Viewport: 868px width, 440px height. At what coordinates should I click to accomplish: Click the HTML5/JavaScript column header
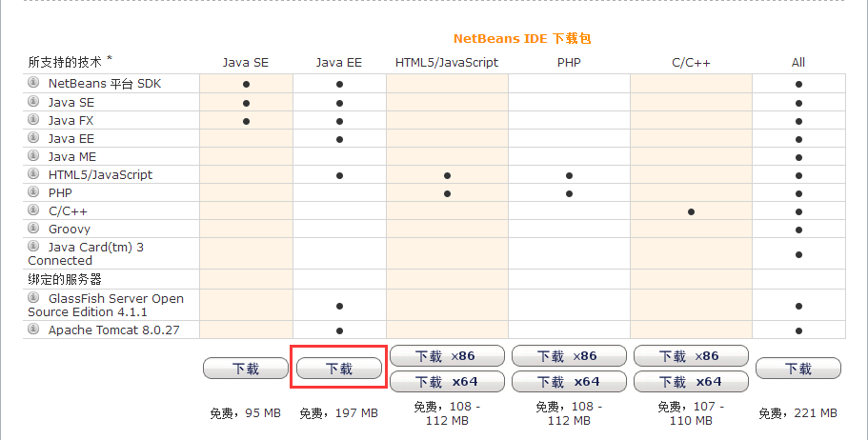tap(447, 63)
